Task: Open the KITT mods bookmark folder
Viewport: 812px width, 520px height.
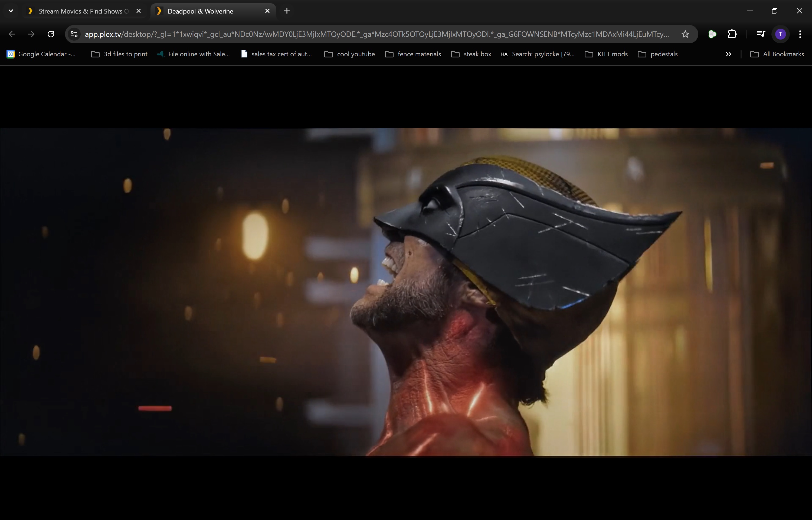Action: [606, 54]
